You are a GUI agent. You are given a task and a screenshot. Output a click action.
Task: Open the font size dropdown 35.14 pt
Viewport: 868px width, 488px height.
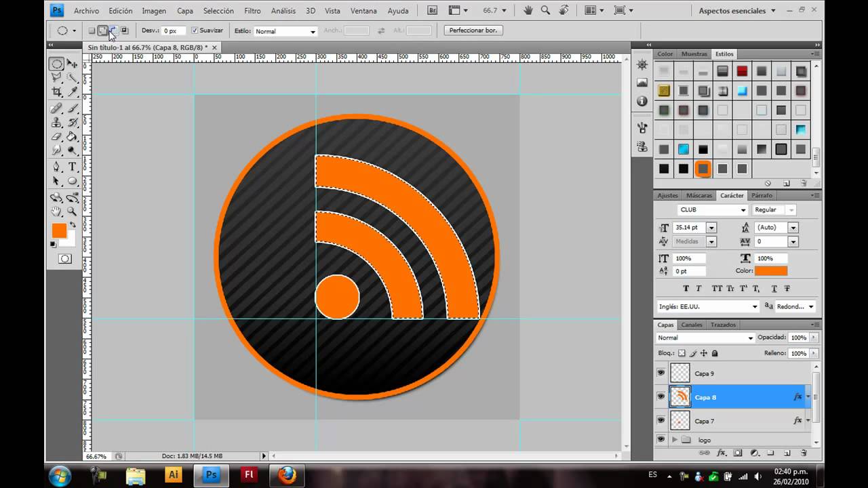point(711,228)
